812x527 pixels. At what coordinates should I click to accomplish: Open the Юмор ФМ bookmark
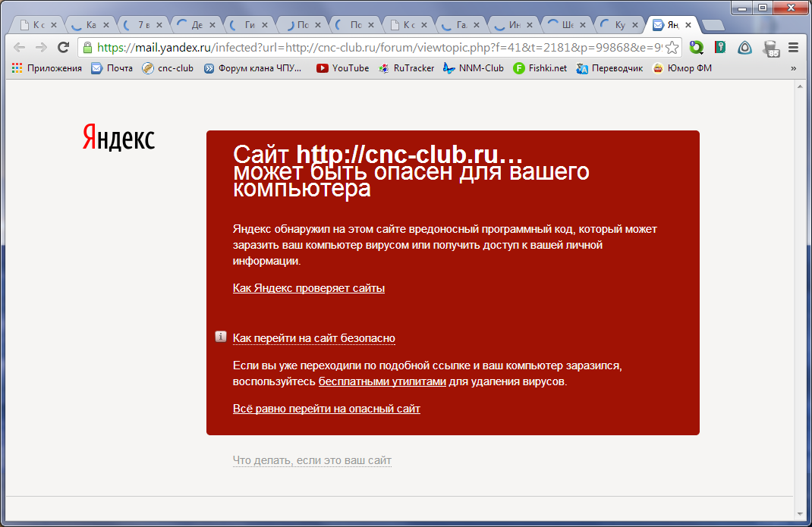pos(682,67)
